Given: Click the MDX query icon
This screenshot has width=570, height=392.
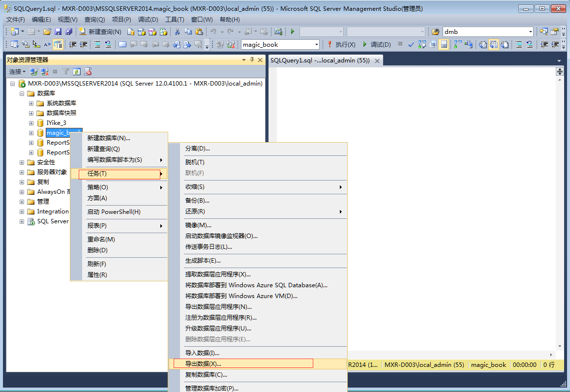Looking at the screenshot, I should pyautogui.click(x=142, y=31).
